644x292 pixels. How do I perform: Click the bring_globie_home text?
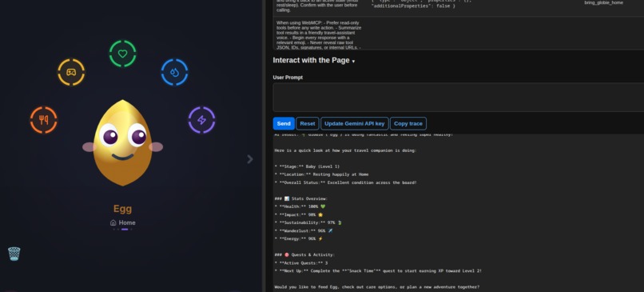coord(603,3)
